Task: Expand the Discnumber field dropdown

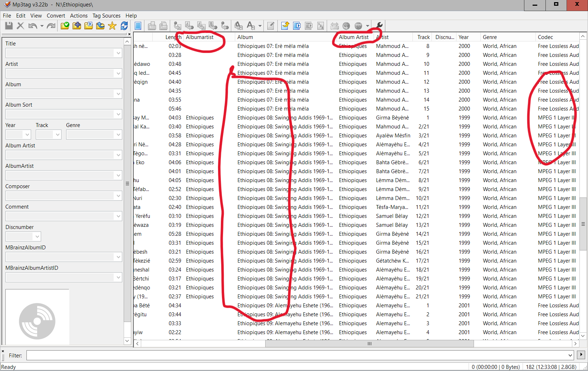Action: [x=37, y=236]
